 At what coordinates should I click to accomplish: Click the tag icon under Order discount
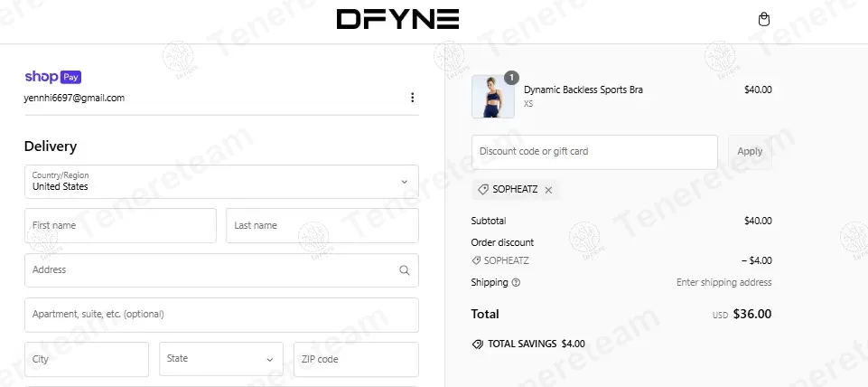pyautogui.click(x=476, y=260)
